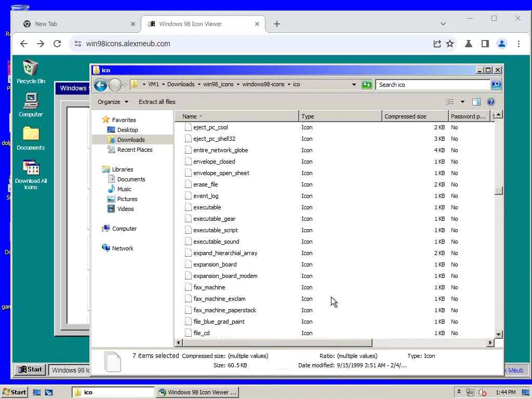Show hidden tray icons arrow
The height and width of the screenshot is (399, 532).
click(x=459, y=392)
